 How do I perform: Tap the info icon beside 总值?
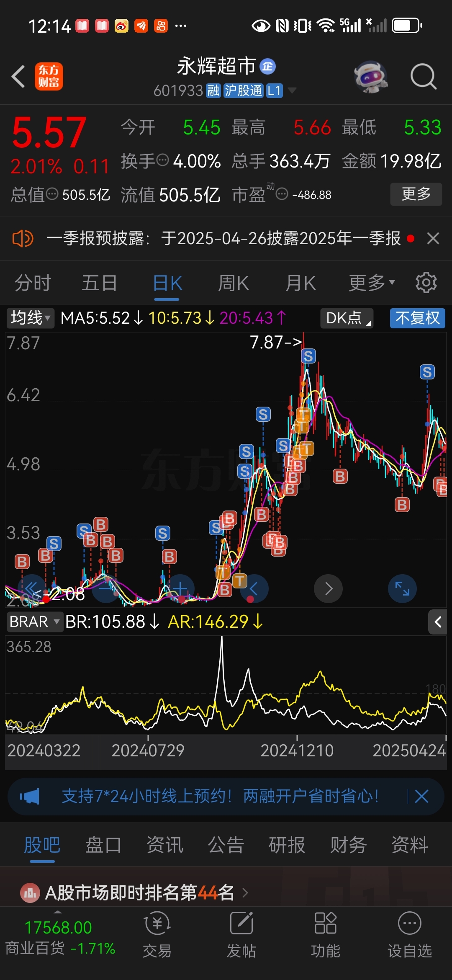[52, 194]
